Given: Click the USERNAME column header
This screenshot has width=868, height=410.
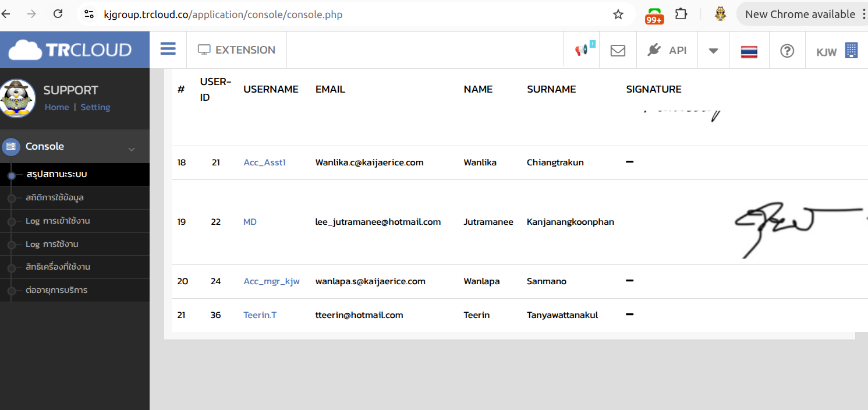Looking at the screenshot, I should (x=271, y=89).
